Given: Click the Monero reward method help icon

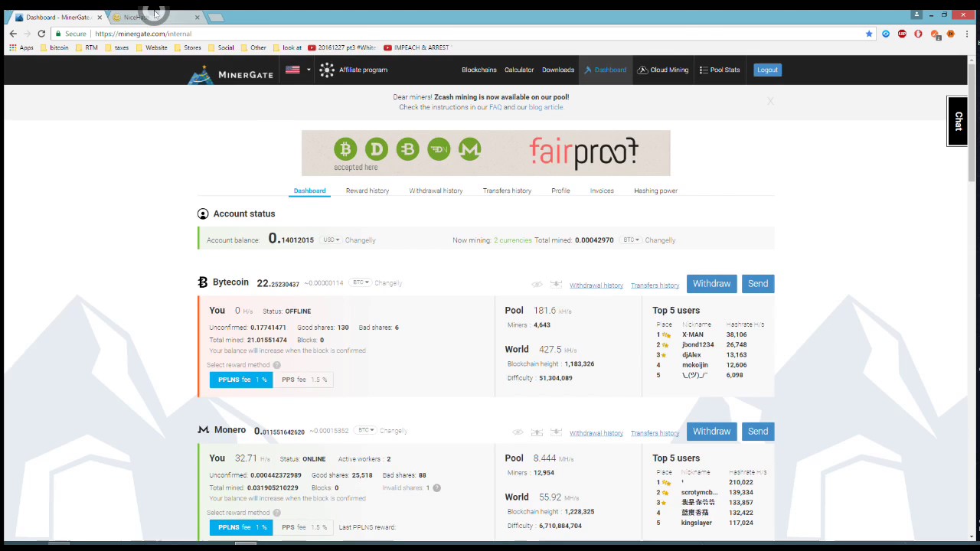Looking at the screenshot, I should coord(276,513).
